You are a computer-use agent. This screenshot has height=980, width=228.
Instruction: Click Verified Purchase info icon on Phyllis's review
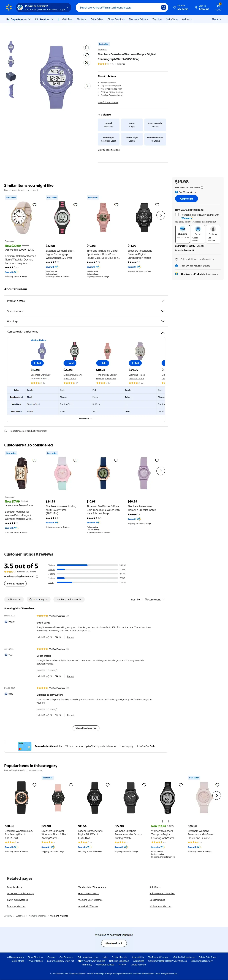(67, 616)
